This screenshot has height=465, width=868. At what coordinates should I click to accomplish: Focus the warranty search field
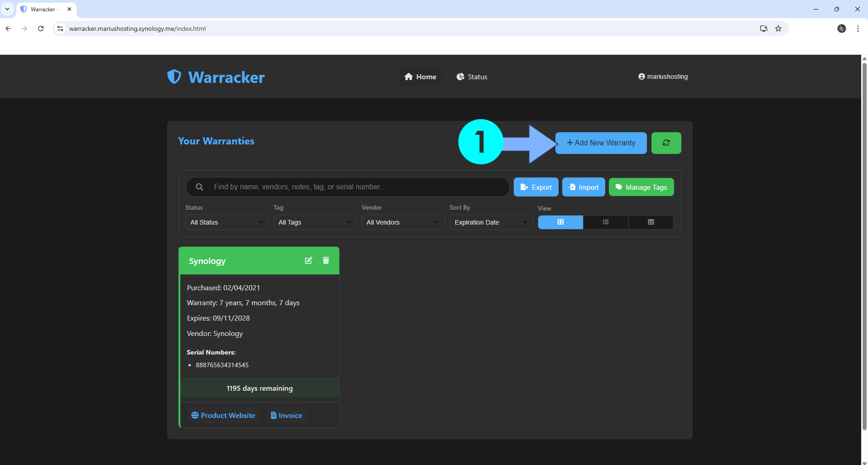(x=347, y=187)
